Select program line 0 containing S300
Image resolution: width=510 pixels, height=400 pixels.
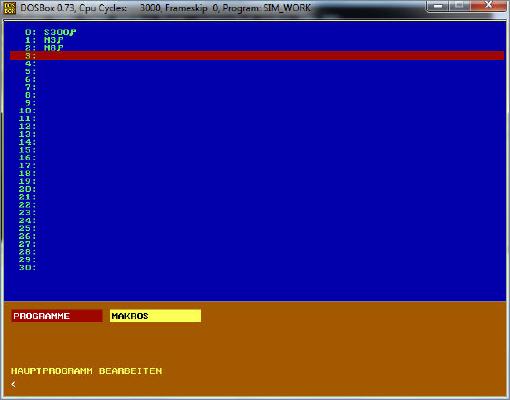[51, 32]
